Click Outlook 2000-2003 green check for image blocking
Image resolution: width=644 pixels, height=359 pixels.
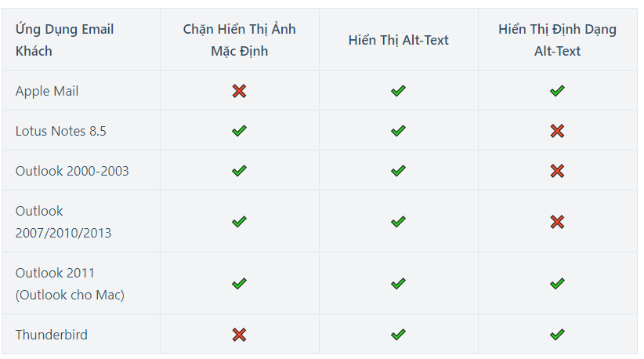pyautogui.click(x=239, y=171)
